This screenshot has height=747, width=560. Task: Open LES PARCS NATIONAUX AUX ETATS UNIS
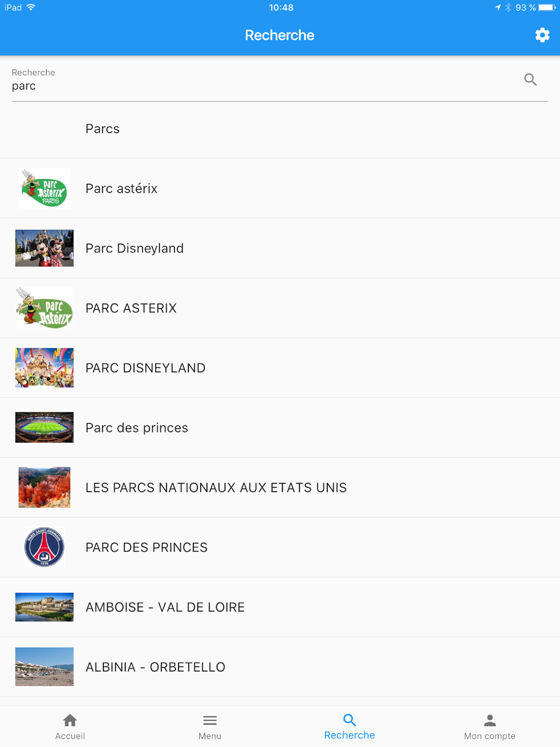[280, 487]
